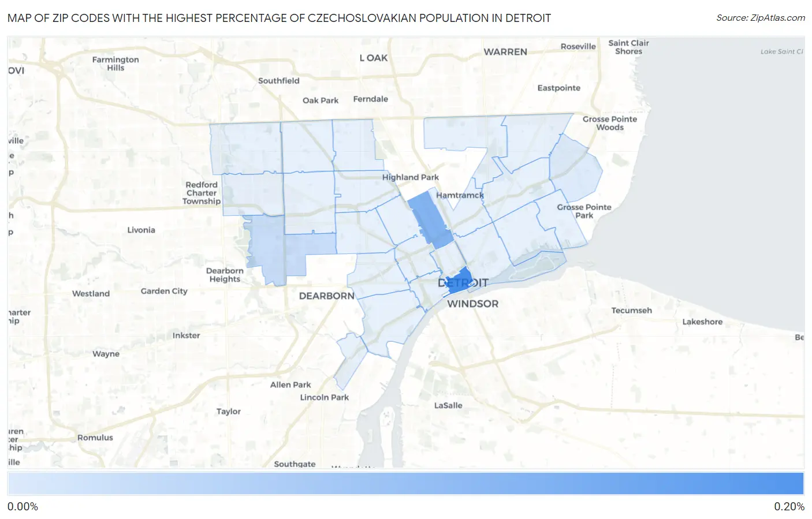The width and height of the screenshot is (812, 519).
Task: Click the LaSalle map label
Action: click(448, 405)
